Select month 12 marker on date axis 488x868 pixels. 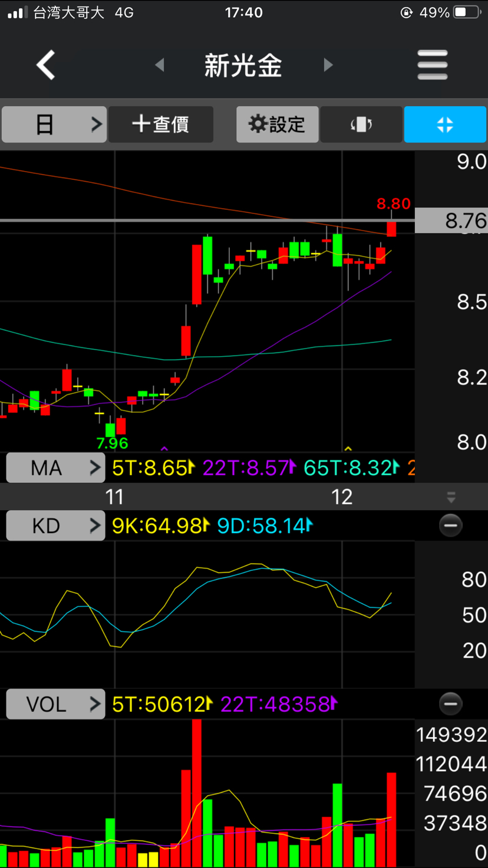pyautogui.click(x=342, y=497)
